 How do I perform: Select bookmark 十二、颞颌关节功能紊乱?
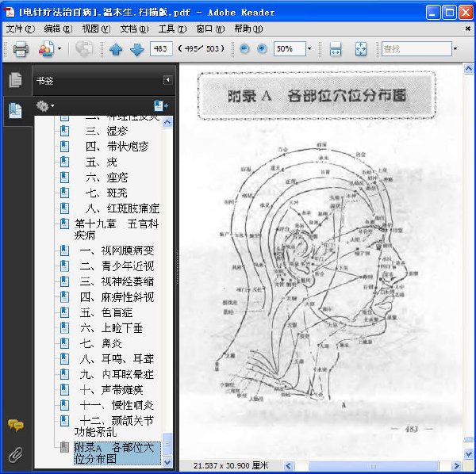pos(114,426)
